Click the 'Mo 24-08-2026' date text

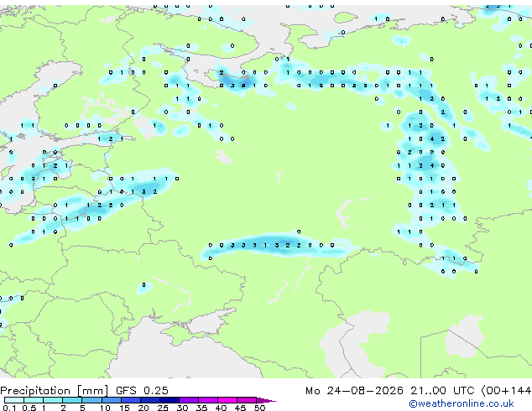[x=354, y=391]
